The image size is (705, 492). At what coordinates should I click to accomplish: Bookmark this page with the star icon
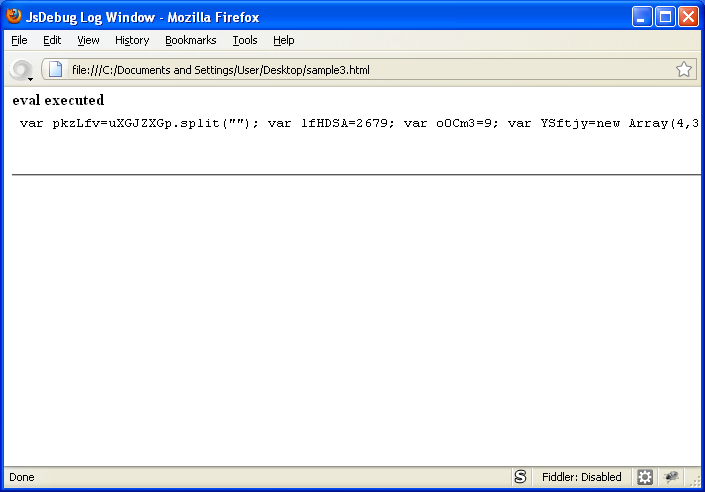tap(684, 69)
